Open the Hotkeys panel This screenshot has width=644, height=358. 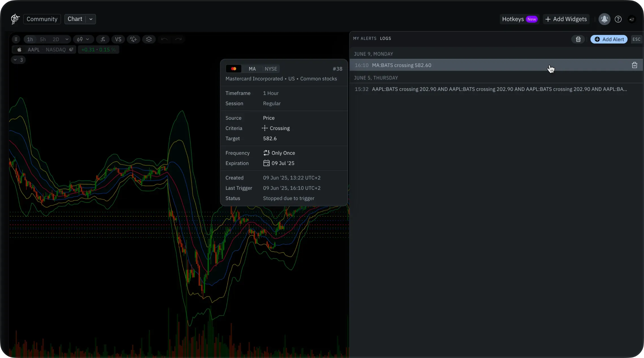[520, 19]
